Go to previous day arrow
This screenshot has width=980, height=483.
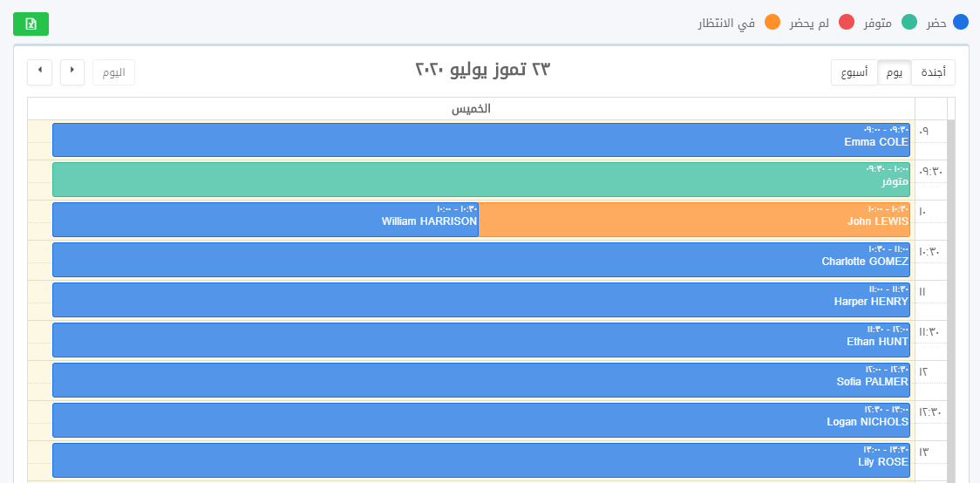coord(72,71)
